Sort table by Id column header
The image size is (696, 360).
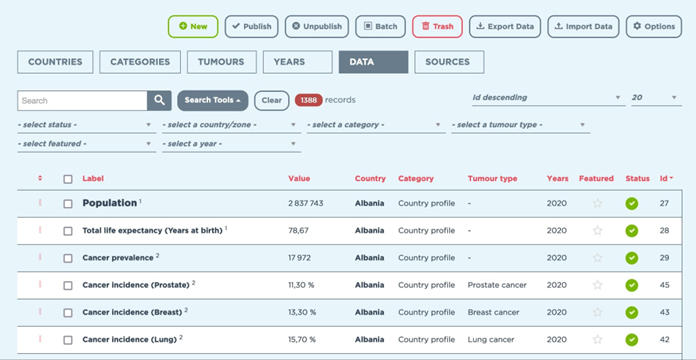[x=666, y=179]
